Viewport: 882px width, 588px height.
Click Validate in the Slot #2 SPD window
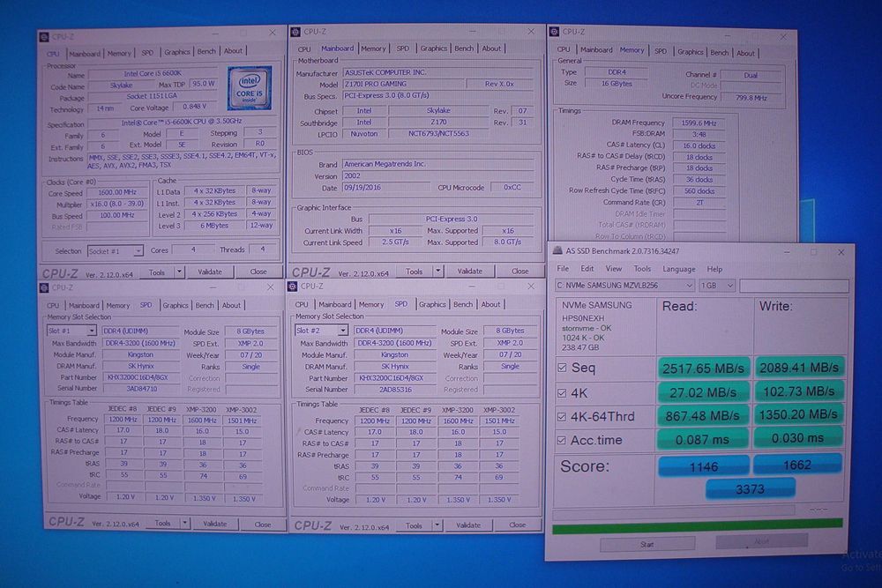pos(468,525)
